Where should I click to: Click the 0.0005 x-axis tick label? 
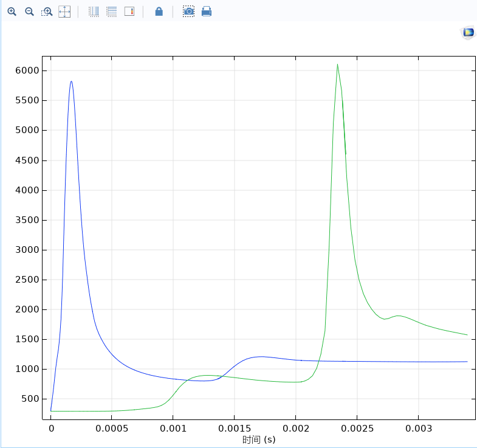coord(111,428)
